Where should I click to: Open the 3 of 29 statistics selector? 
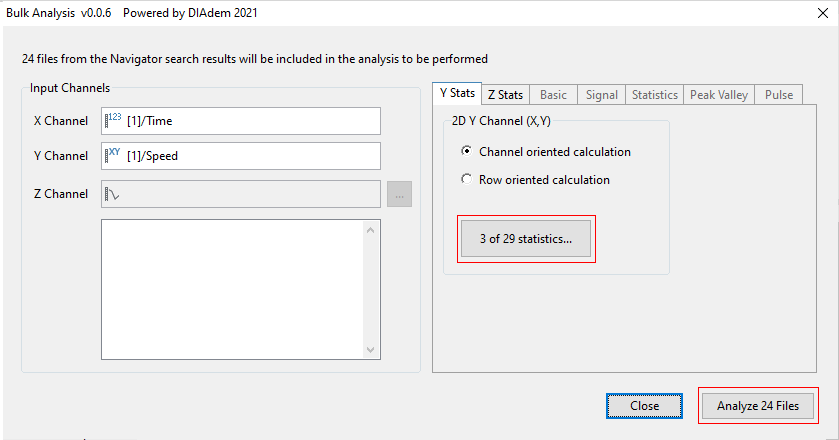tap(525, 239)
